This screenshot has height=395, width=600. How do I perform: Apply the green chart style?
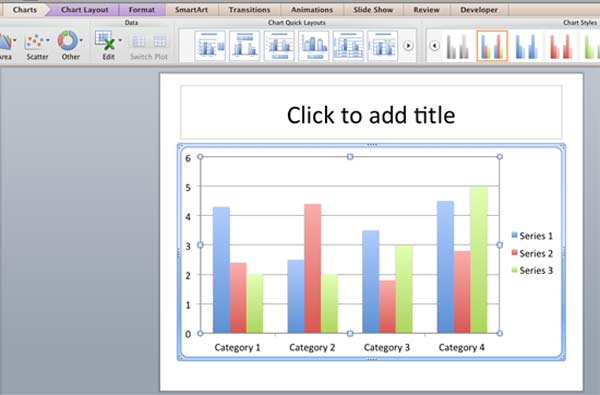(x=591, y=46)
